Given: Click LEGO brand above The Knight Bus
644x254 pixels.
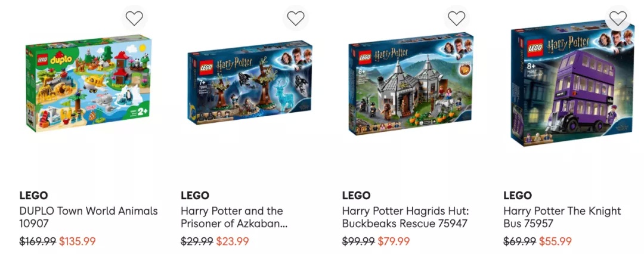Looking at the screenshot, I should point(518,195).
